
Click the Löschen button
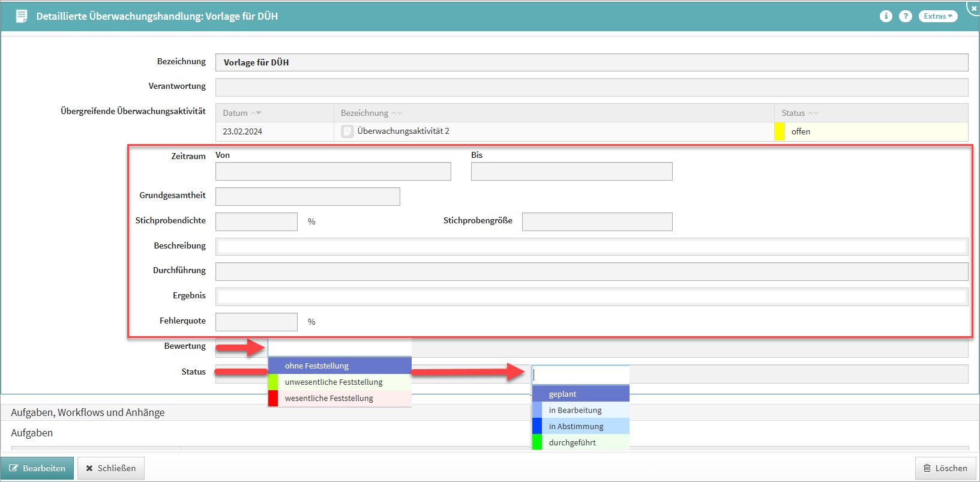point(945,468)
